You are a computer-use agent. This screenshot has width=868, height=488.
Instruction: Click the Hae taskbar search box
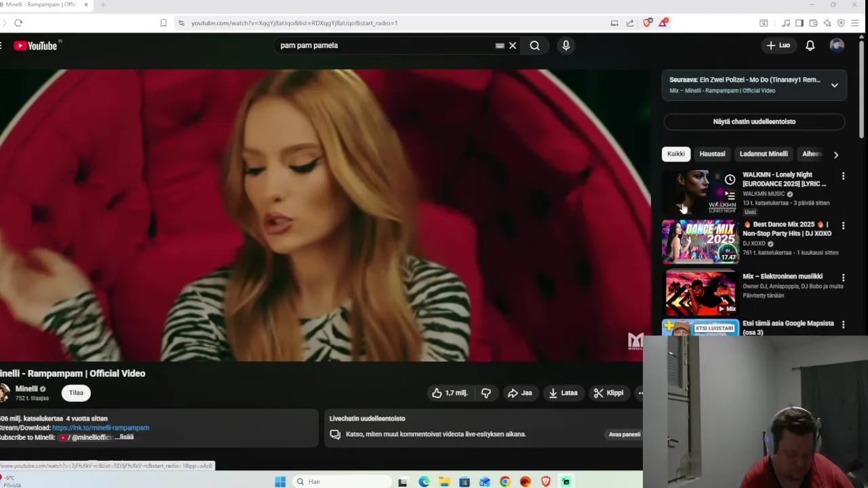coord(342,482)
